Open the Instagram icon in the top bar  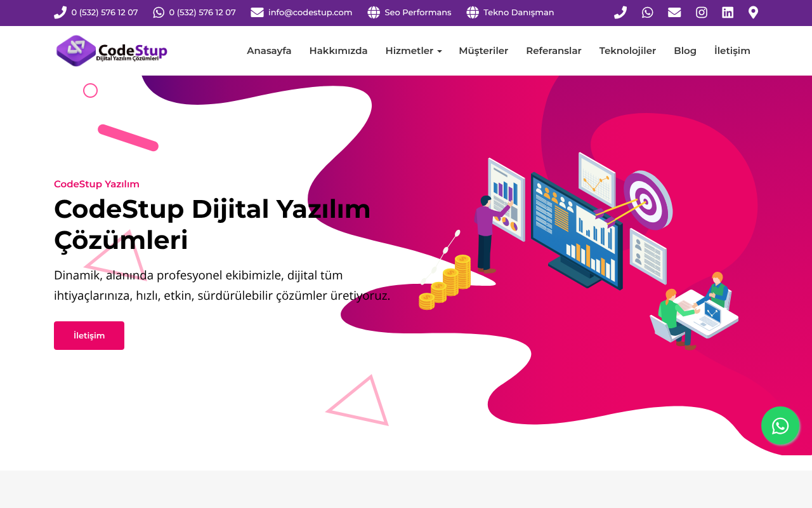702,13
